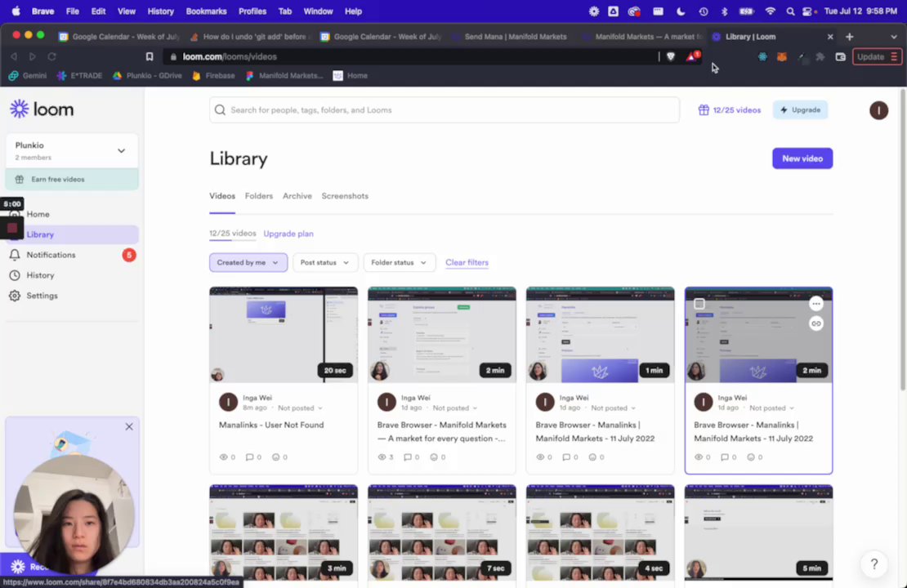Open a new browser tab with plus
Screen dimensions: 907x588
[x=849, y=37]
